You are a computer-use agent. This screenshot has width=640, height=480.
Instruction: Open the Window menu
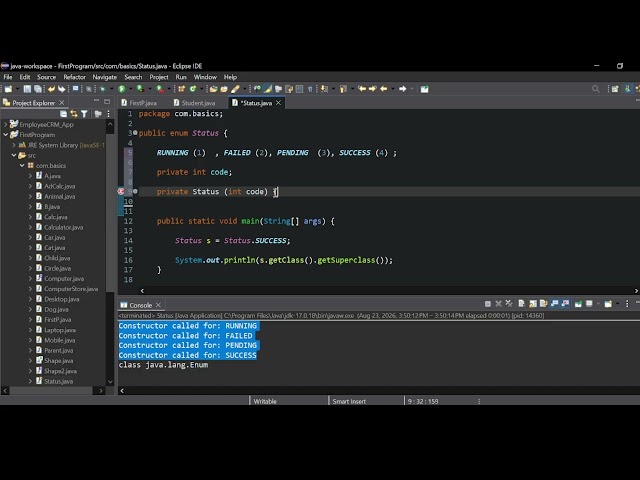(205, 77)
